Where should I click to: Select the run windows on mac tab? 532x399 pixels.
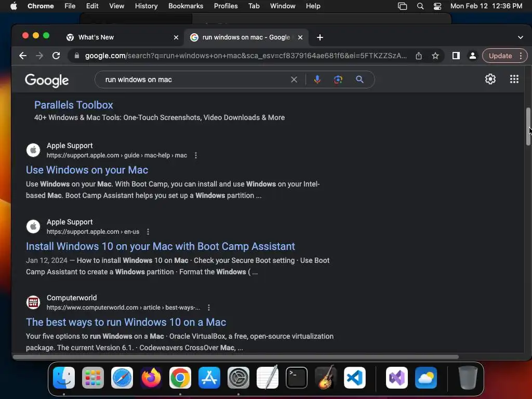[x=246, y=37]
